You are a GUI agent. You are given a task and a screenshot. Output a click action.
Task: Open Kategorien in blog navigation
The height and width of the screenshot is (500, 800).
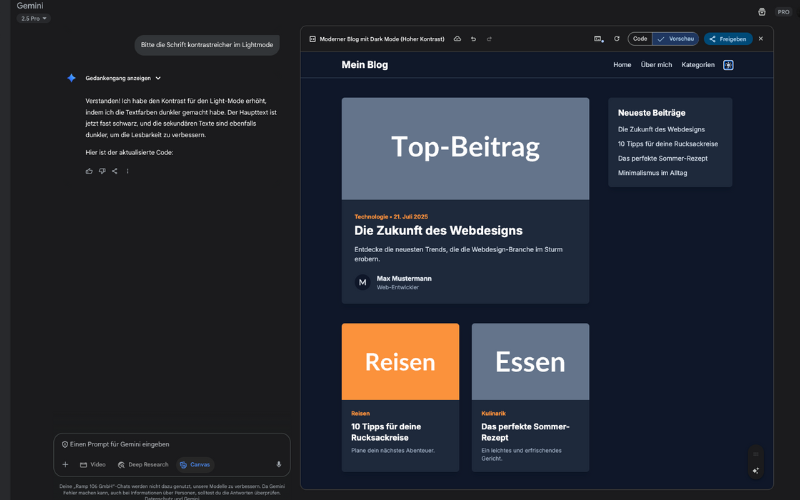click(698, 65)
